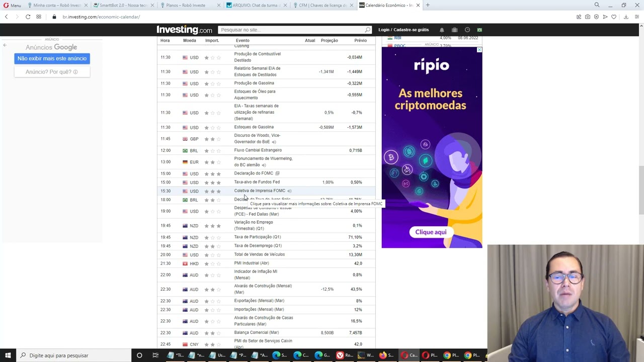Viewport: 644px width, 362px height.
Task: Open the Opera Menu button
Action: click(12, 5)
